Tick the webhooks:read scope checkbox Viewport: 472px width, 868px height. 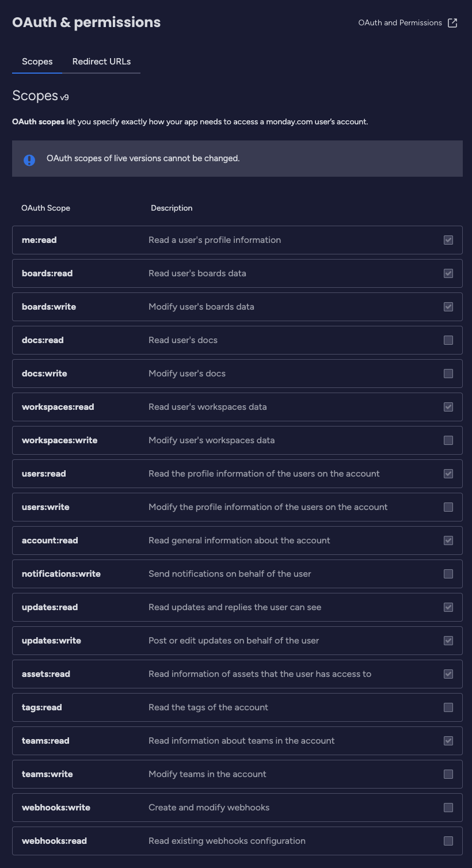[448, 841]
